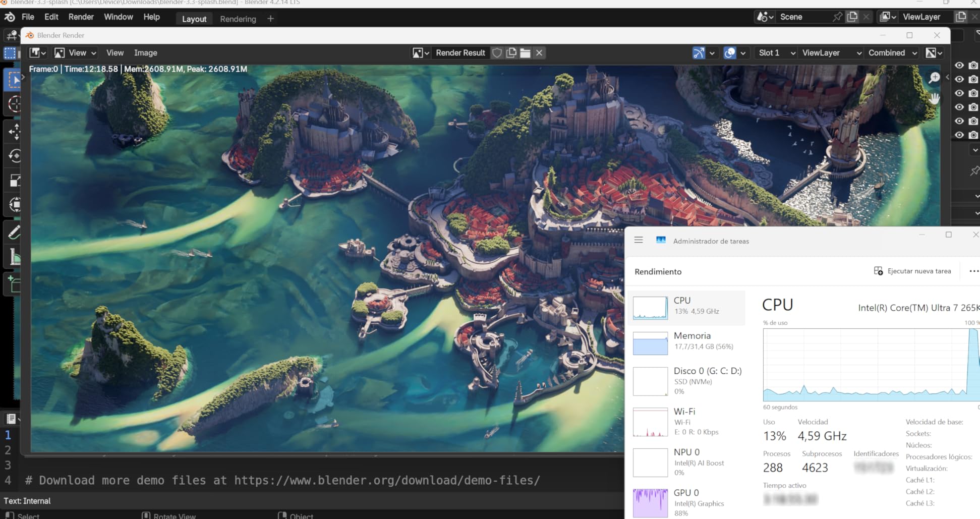Click the Blender logo in the top bar
Screen dimensions: 980x519
[10, 17]
